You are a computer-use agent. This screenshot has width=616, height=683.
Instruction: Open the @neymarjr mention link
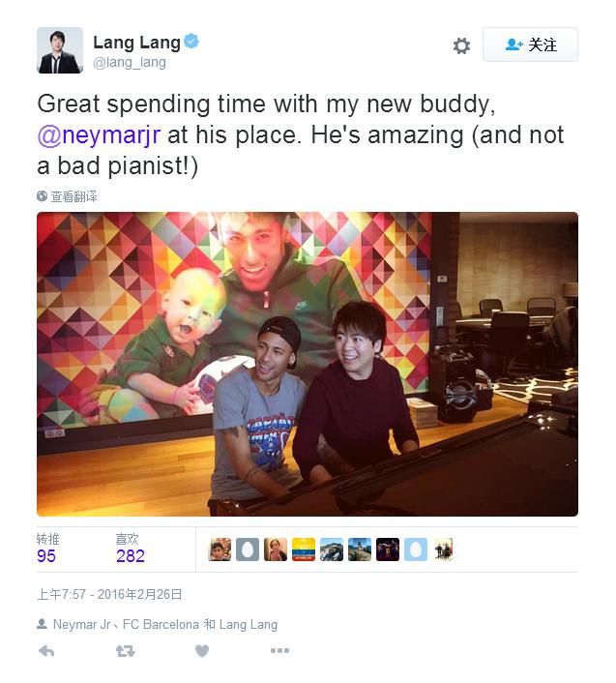pos(98,134)
